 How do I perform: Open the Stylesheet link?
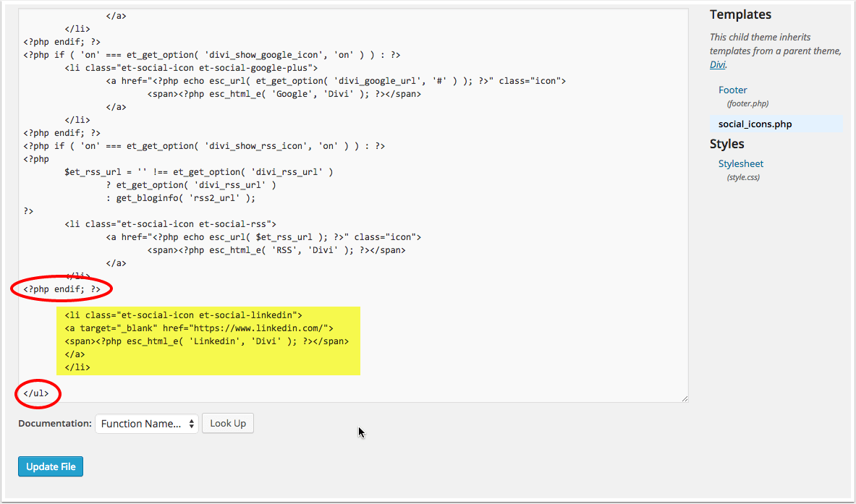[741, 163]
